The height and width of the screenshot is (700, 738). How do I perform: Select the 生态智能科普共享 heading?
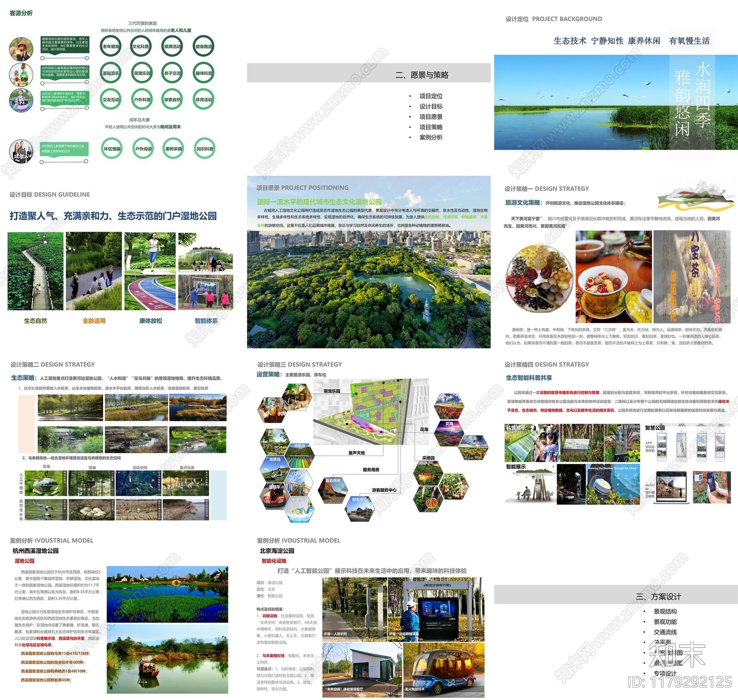529,378
